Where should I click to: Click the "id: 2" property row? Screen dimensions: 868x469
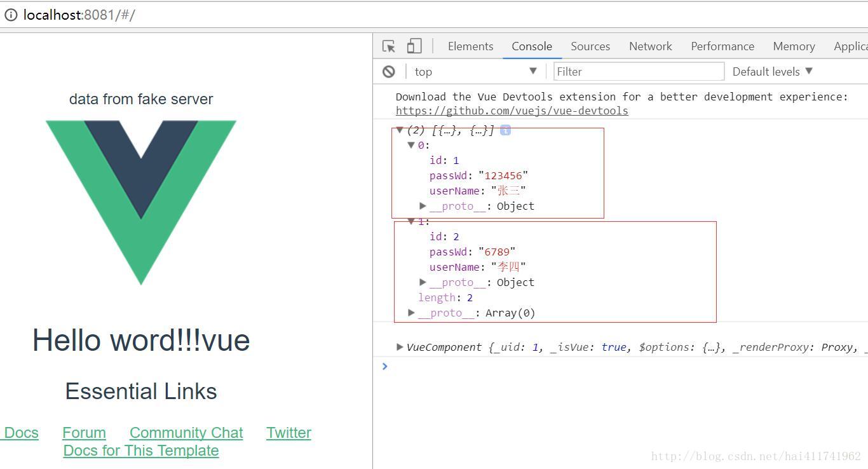pos(444,237)
